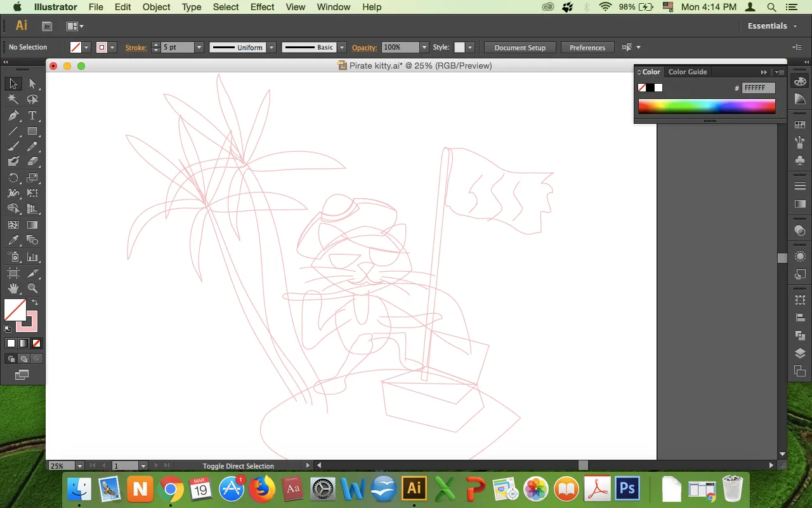The height and width of the screenshot is (508, 812).
Task: Open the Swatches panel icon
Action: point(800,125)
